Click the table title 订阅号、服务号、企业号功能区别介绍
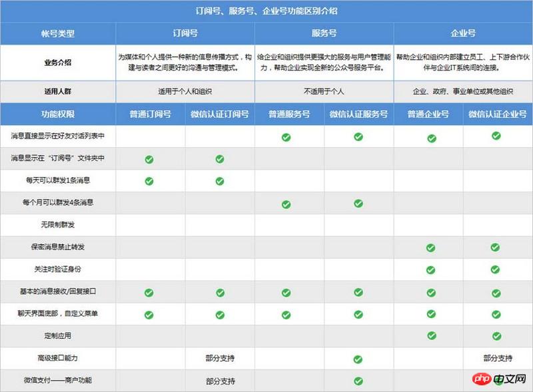Viewport: 533px width, 392px height. (x=266, y=11)
